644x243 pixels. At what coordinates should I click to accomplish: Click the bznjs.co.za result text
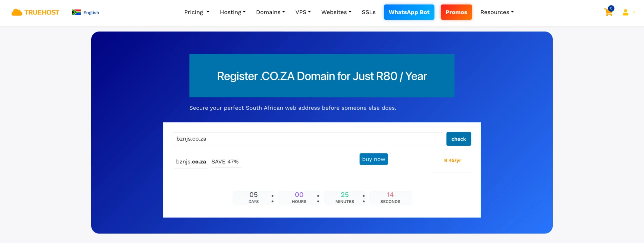[191, 162]
